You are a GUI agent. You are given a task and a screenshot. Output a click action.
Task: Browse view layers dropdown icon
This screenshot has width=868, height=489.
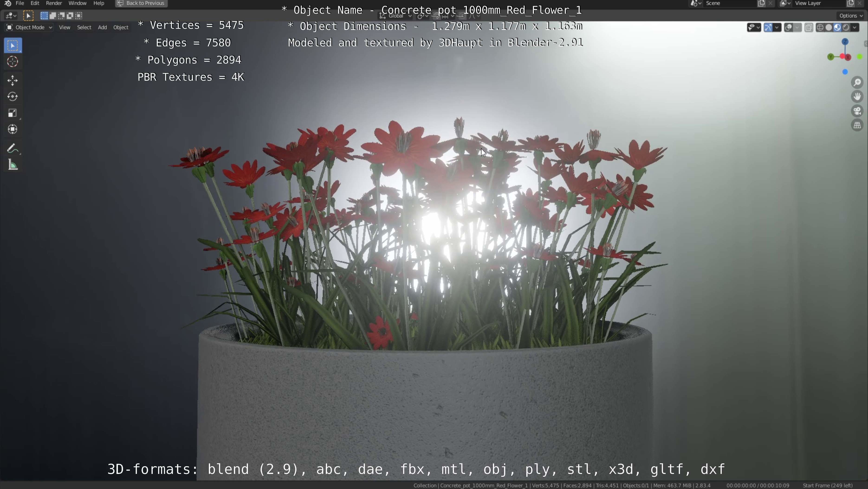click(x=785, y=3)
